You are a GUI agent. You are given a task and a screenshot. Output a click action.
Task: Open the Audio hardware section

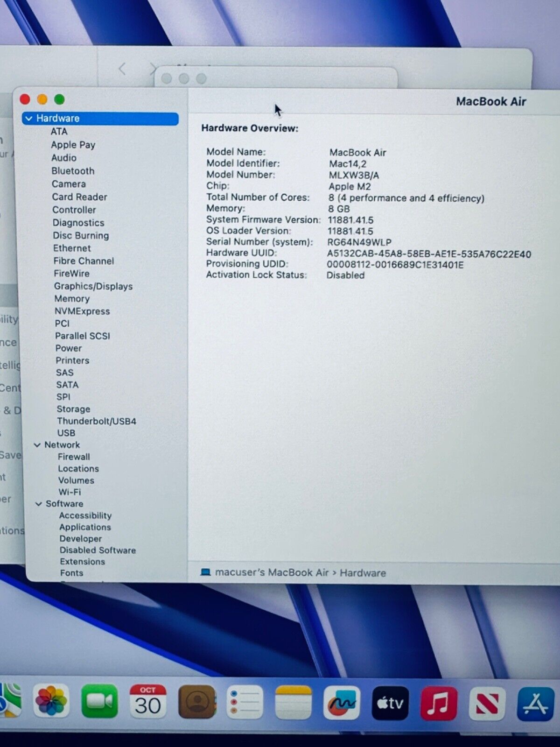(64, 158)
